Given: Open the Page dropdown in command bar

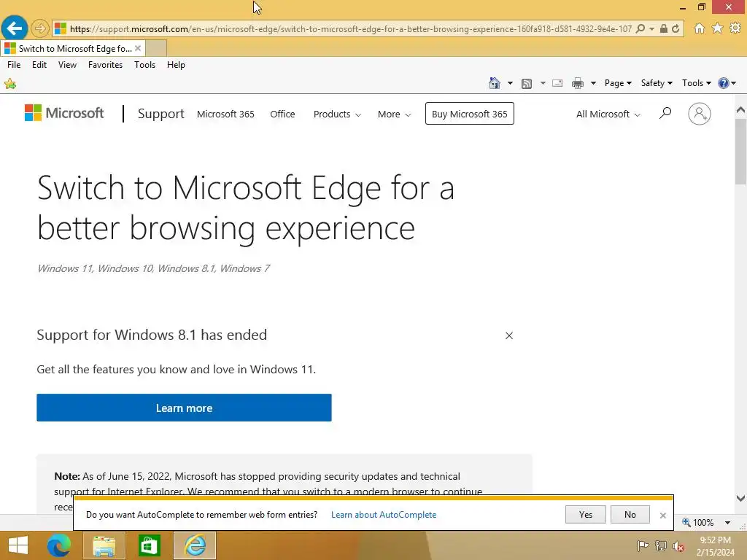Looking at the screenshot, I should [618, 83].
